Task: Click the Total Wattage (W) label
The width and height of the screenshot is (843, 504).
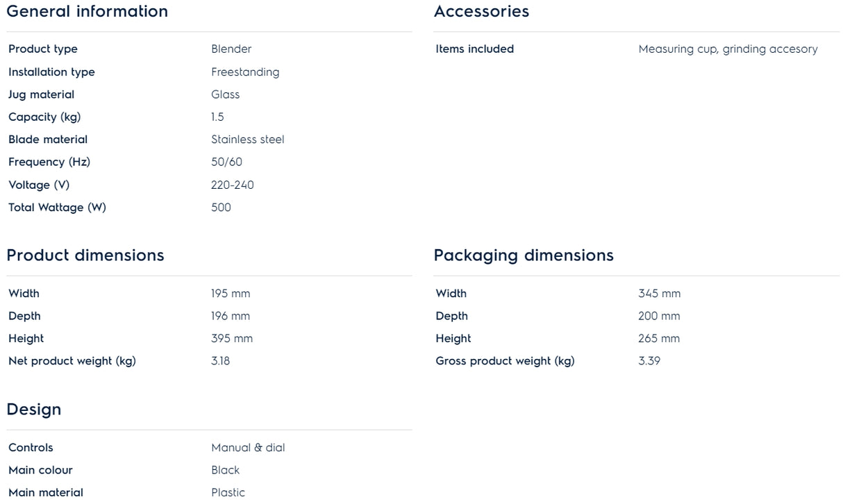Action: point(57,208)
